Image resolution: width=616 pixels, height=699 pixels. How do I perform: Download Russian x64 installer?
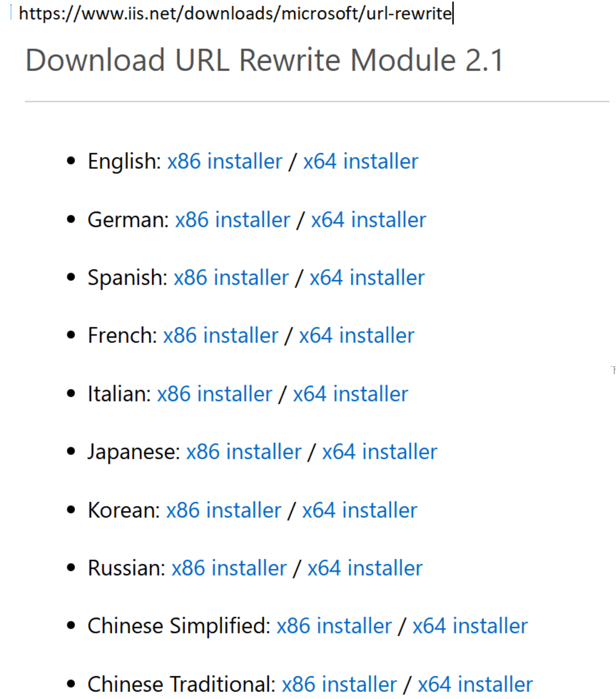365,568
